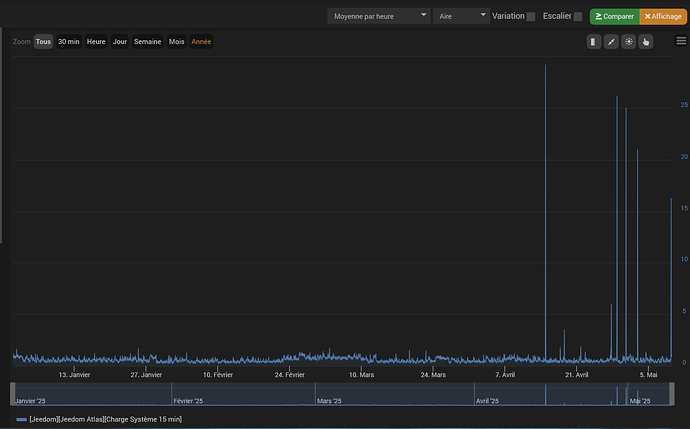Click the green Comparer button
Image resolution: width=690 pixels, height=429 pixels.
614,16
